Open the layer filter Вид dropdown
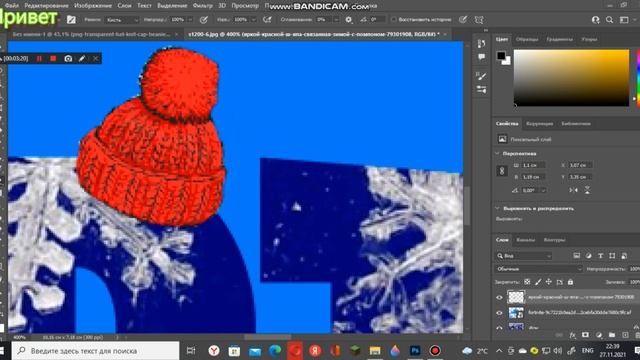Screen dimensions: 640x360 click(524, 256)
